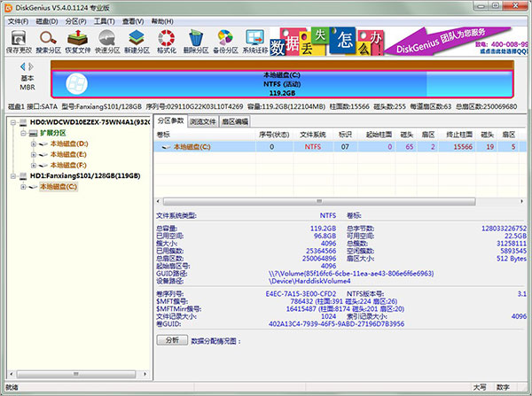Open the 备份分区 (Backup Partition) tool
Image resolution: width=532 pixels, height=396 pixels.
[225, 41]
